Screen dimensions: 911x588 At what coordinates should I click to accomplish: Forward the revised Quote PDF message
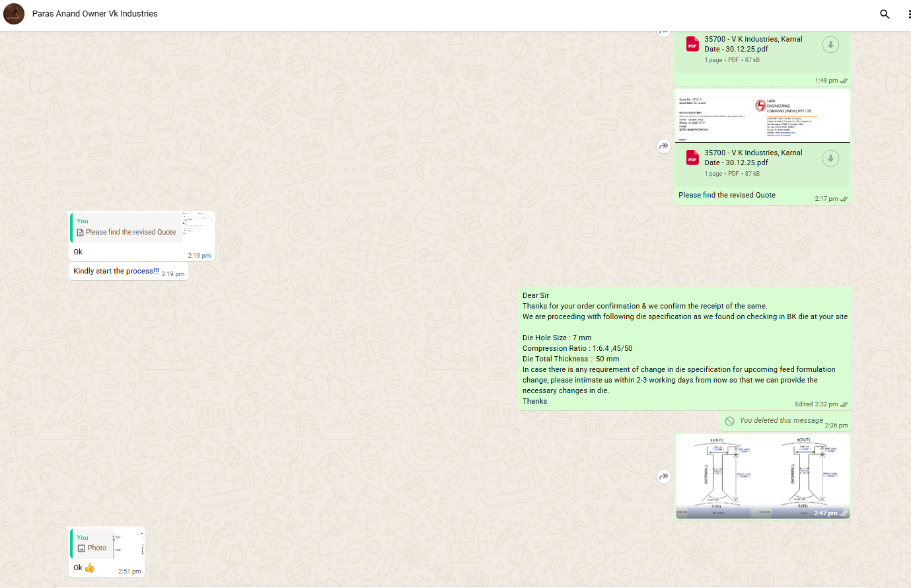click(664, 146)
